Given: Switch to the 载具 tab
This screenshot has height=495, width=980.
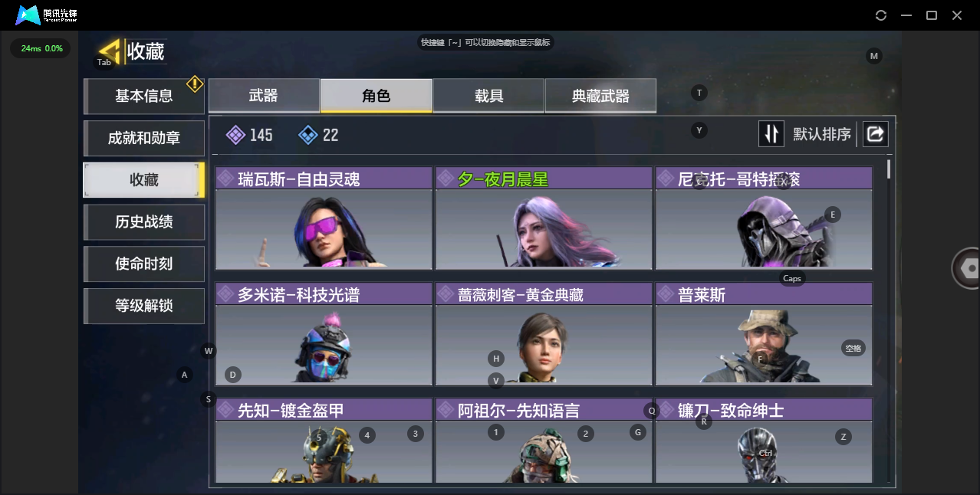Looking at the screenshot, I should point(488,96).
